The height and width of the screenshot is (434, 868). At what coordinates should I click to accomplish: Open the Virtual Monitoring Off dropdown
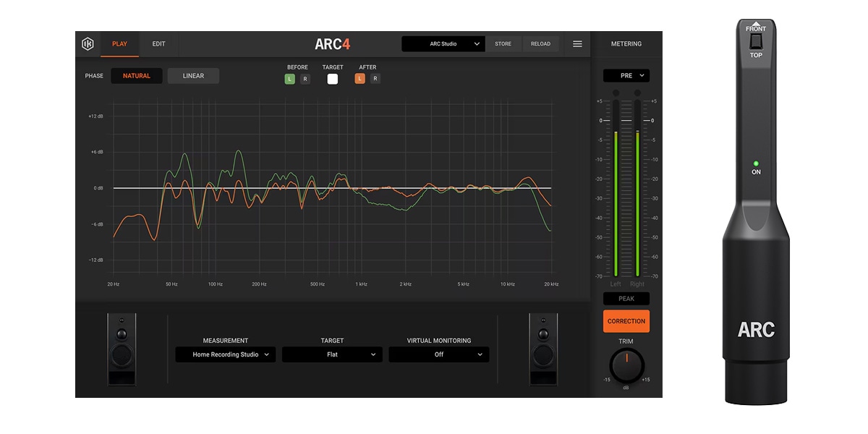point(439,354)
